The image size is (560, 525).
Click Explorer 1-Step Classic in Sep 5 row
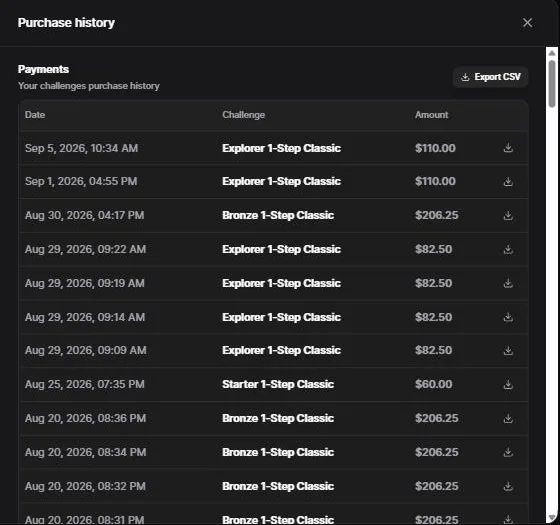(x=281, y=148)
